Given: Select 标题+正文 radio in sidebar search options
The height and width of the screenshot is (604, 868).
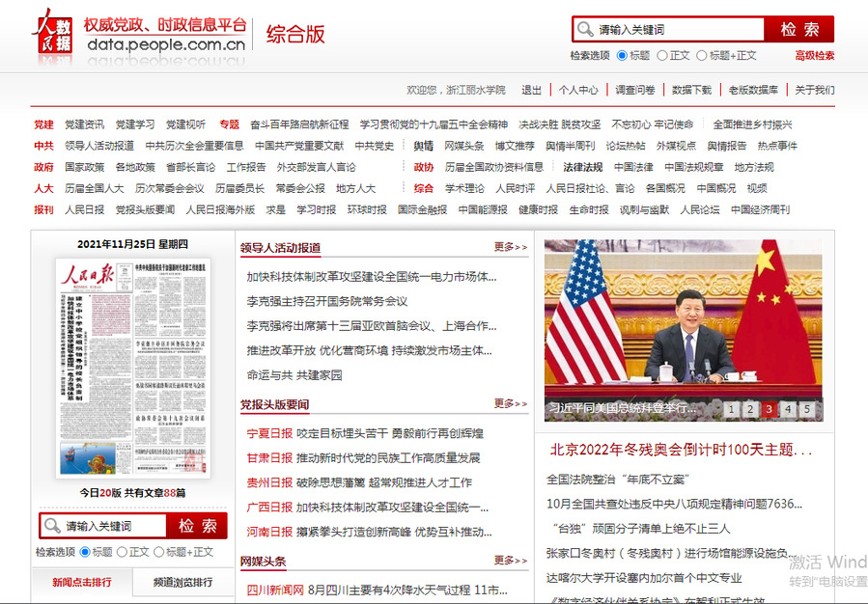Looking at the screenshot, I should point(159,552).
